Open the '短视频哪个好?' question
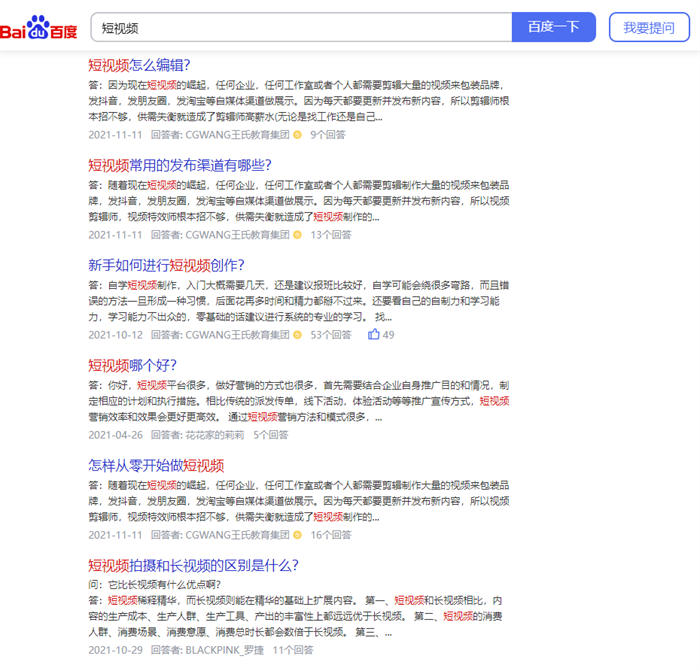 pos(132,365)
